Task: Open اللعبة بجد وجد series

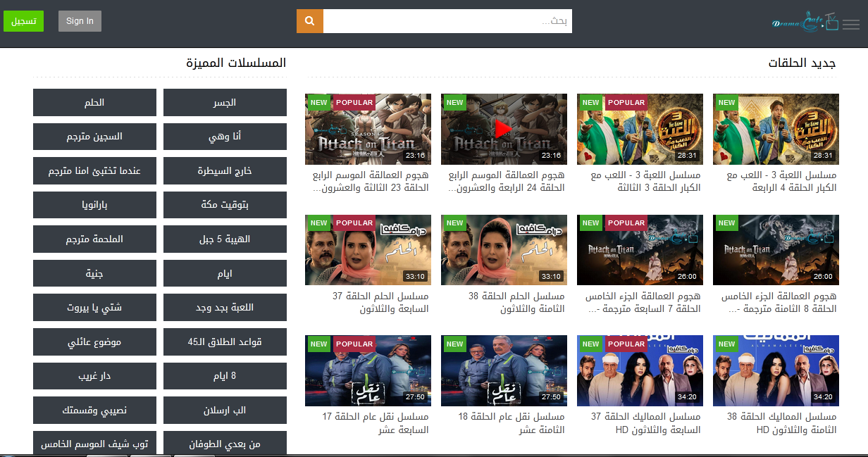Action: pyautogui.click(x=225, y=308)
